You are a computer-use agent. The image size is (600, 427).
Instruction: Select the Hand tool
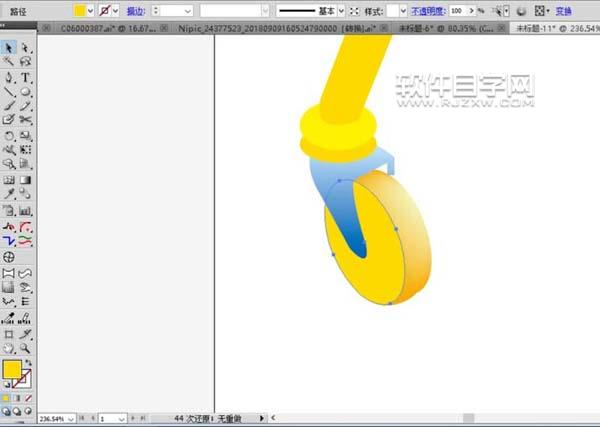tap(9, 349)
